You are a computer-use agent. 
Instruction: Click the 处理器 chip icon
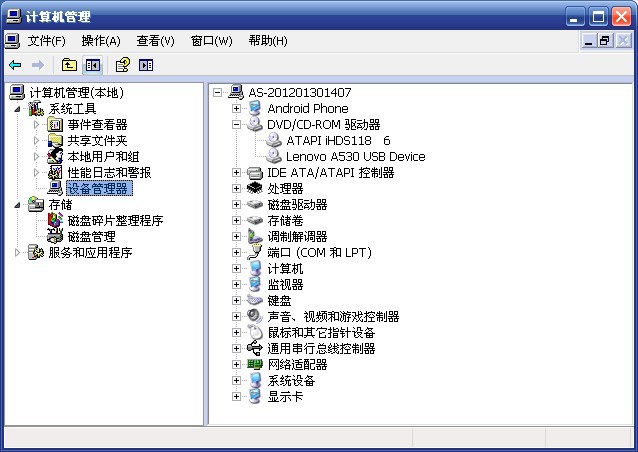(x=255, y=188)
